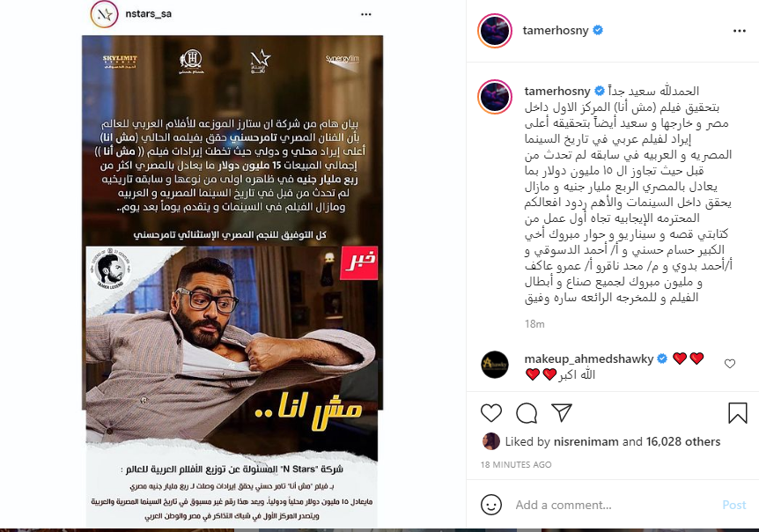Image resolution: width=759 pixels, height=532 pixels.
Task: Click tamerhosny avatar beside caption
Action: tap(495, 97)
